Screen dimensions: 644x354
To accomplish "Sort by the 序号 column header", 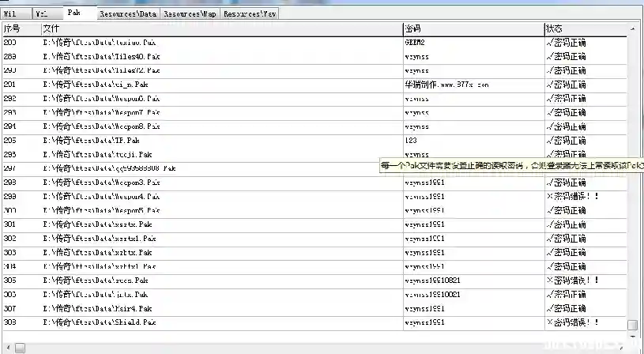I will tap(22, 28).
